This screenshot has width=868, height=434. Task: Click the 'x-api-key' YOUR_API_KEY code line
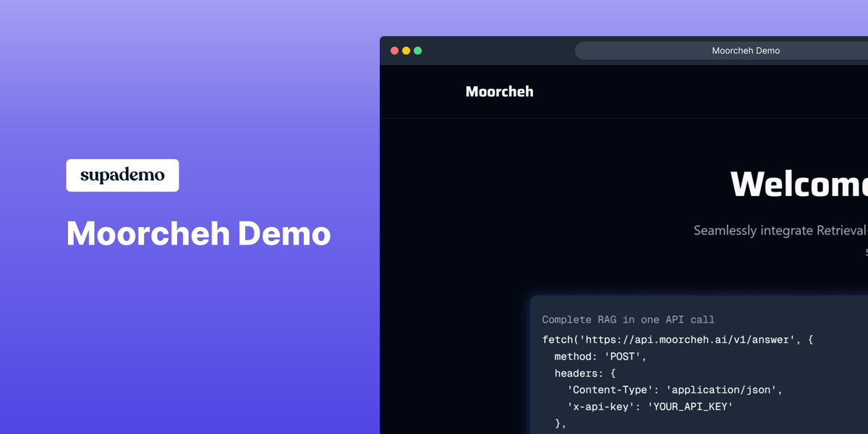tap(650, 407)
